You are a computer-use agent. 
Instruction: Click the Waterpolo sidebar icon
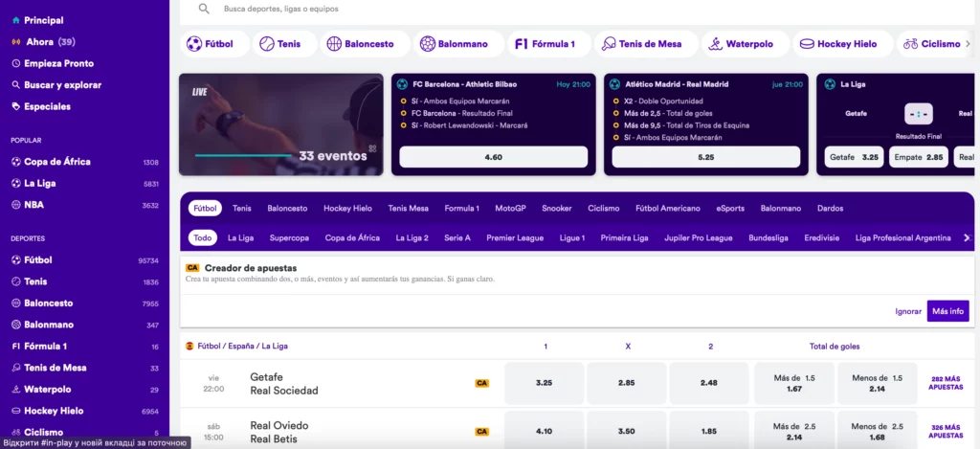pyautogui.click(x=16, y=389)
